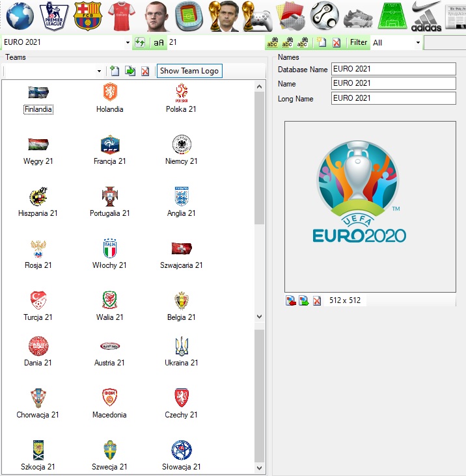
Task: Open the Country editor via globe icon
Action: 20,16
